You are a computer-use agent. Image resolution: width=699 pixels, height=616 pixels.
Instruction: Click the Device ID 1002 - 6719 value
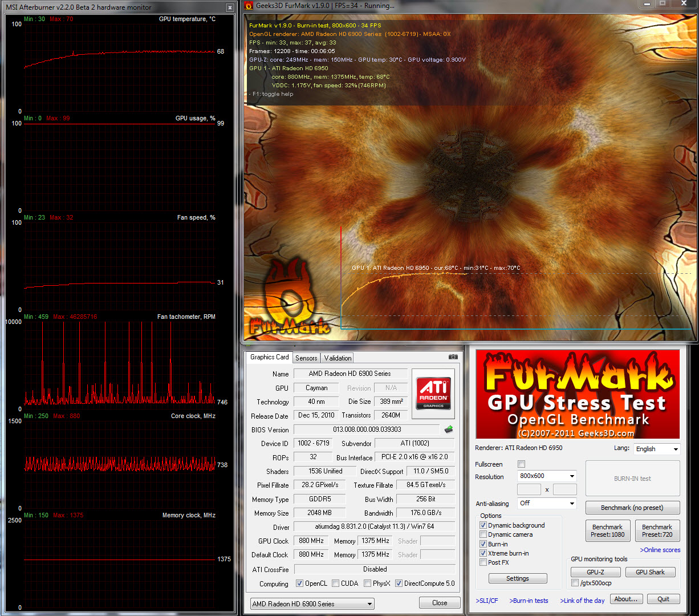point(314,443)
